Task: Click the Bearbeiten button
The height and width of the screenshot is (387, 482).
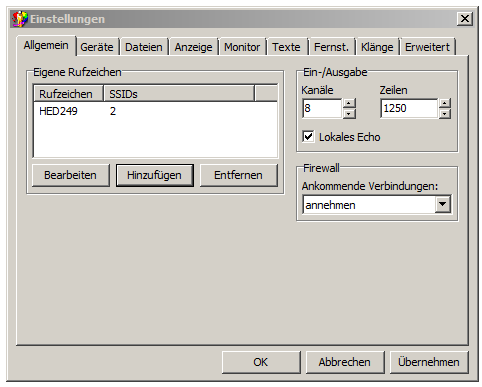Action: pos(70,175)
